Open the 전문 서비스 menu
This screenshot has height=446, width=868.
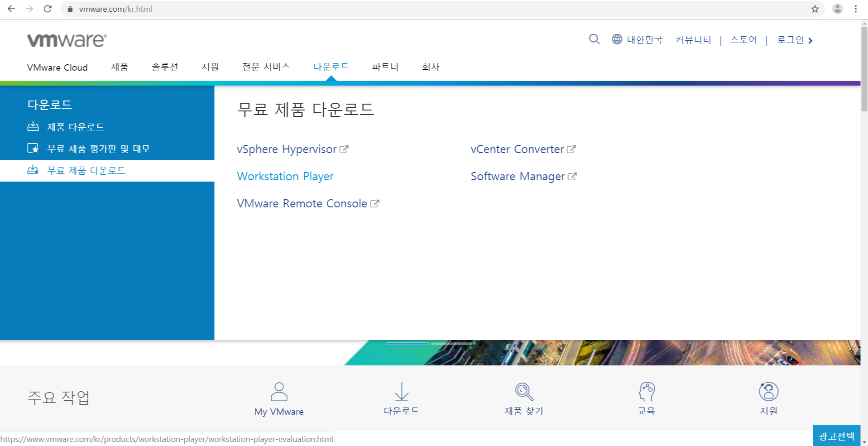tap(266, 67)
